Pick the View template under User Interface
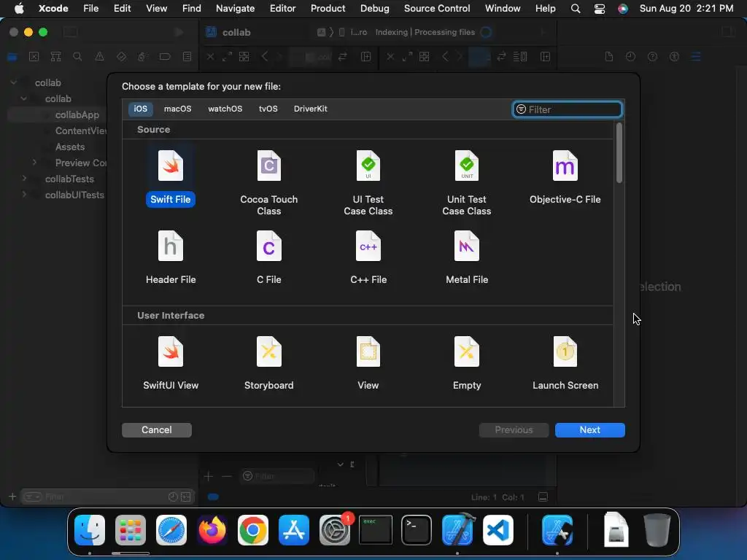 [x=368, y=363]
